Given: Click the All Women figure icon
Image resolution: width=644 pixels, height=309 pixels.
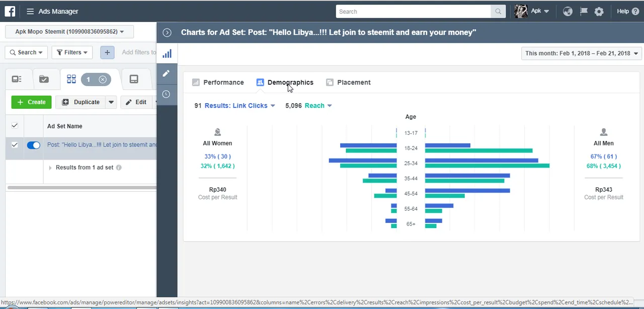Looking at the screenshot, I should click(x=218, y=132).
